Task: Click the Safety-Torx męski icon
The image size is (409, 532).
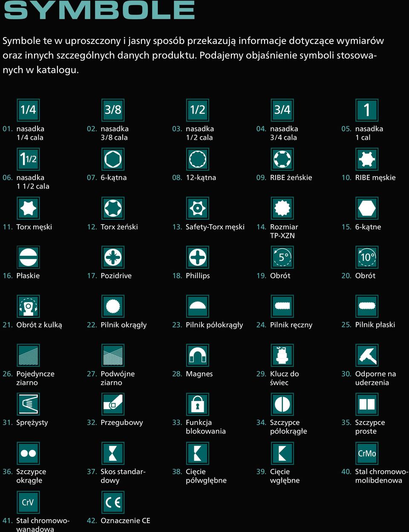Action: 198,208
